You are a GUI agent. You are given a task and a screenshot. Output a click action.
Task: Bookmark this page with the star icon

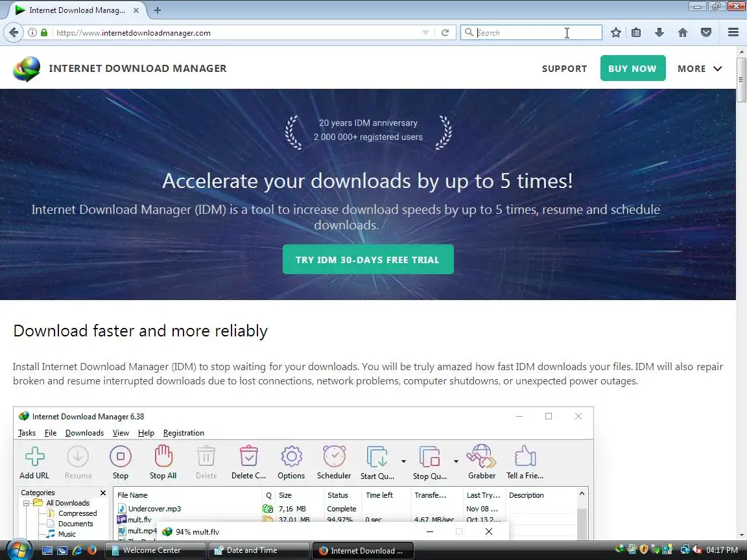point(615,33)
